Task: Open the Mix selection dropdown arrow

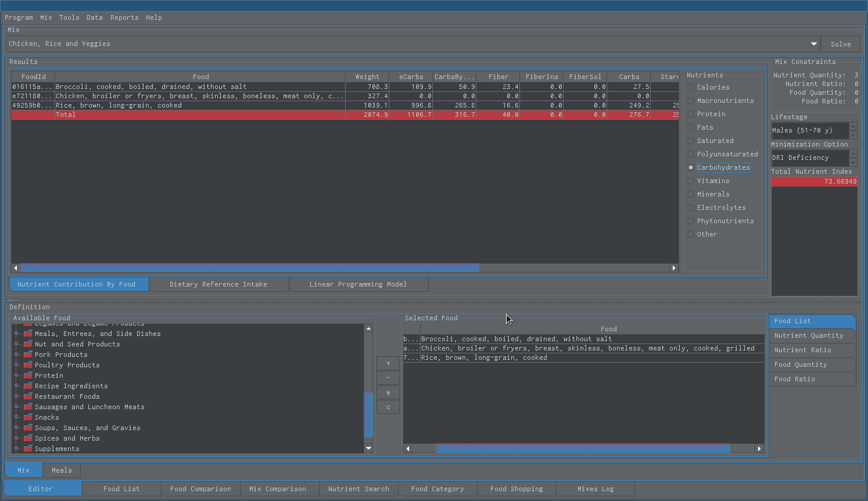Action: click(x=814, y=44)
